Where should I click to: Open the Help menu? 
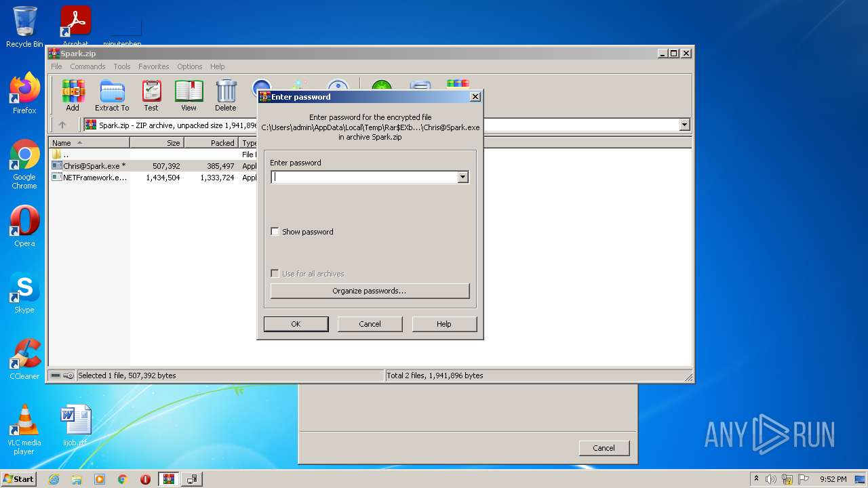point(217,66)
